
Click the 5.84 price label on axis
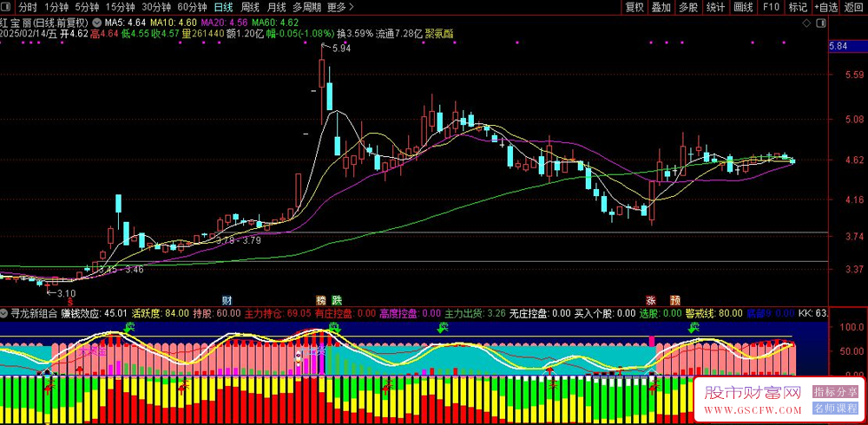pos(838,46)
